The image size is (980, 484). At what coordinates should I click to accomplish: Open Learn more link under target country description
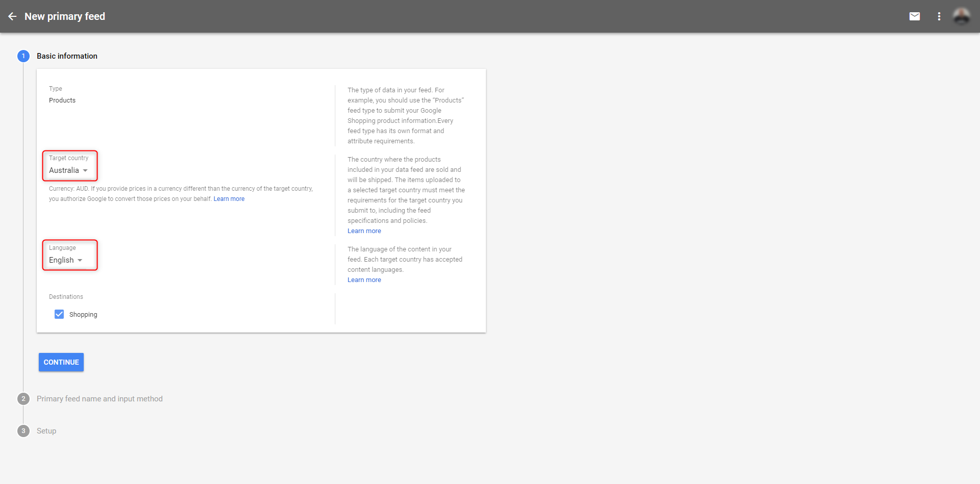click(364, 231)
